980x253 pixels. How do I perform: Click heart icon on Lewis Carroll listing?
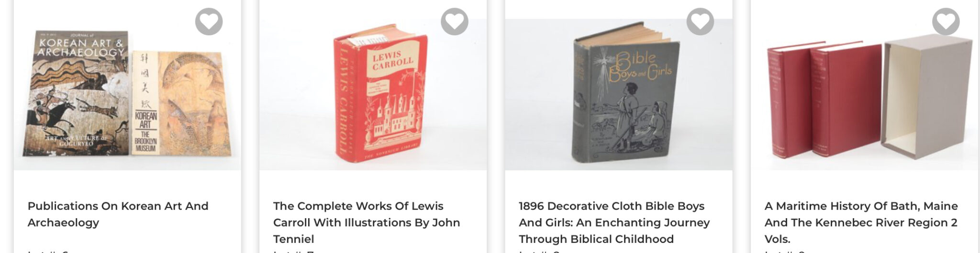tap(455, 22)
